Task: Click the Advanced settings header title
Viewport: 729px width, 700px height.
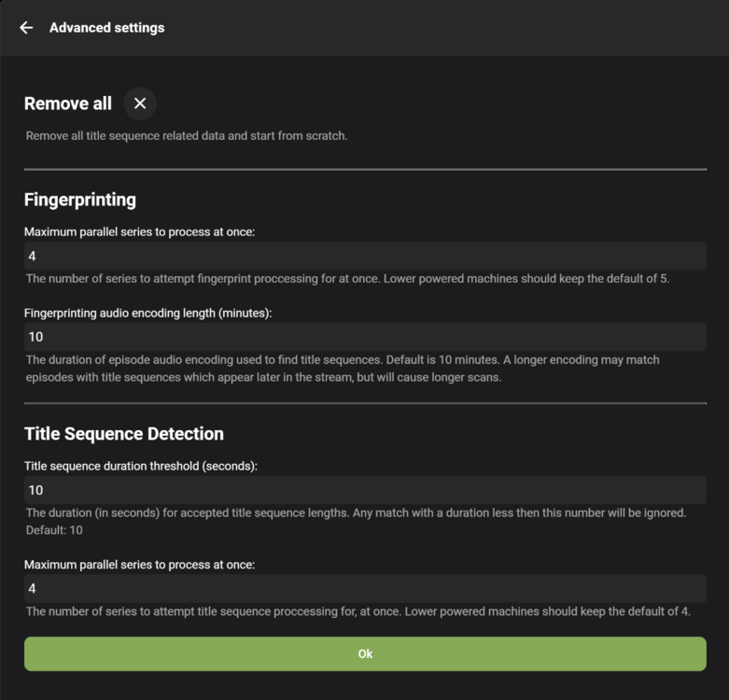Action: click(107, 28)
